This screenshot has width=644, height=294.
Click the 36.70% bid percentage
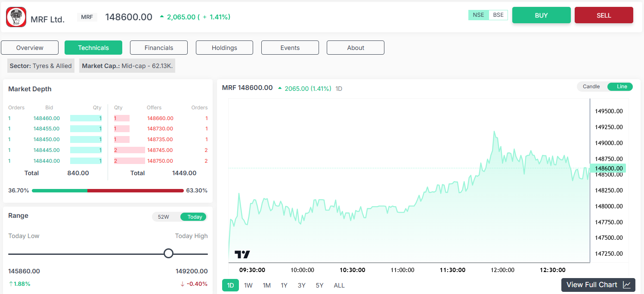pyautogui.click(x=19, y=190)
